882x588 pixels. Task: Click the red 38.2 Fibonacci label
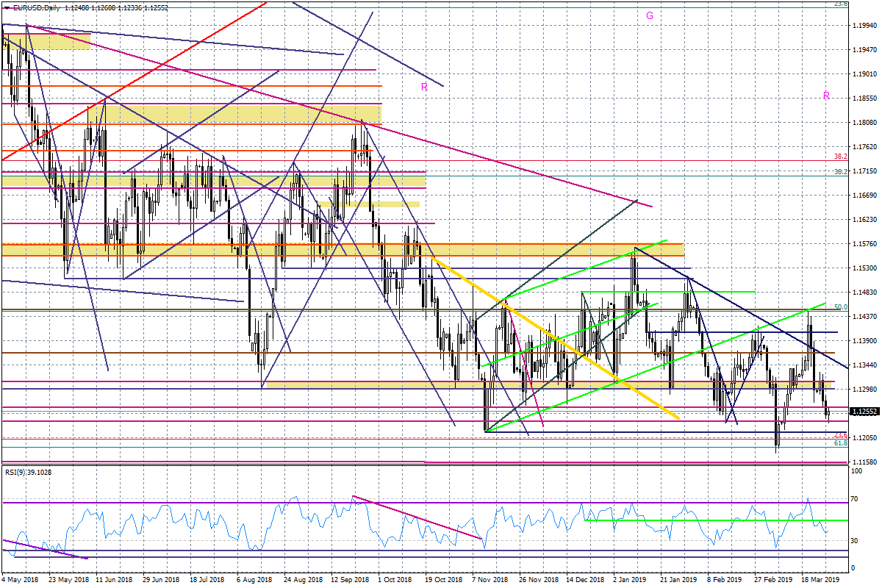[x=841, y=157]
